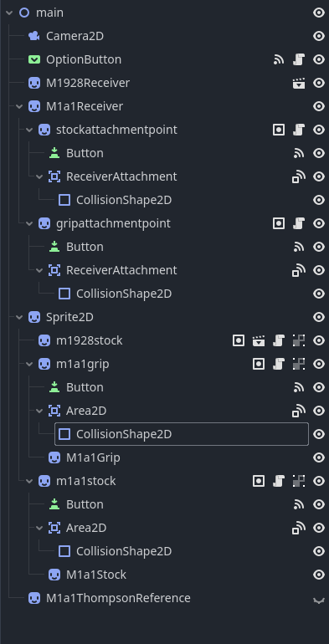Screen dimensions: 329x644
Task: Collapse the main root node
Action: 9,13
